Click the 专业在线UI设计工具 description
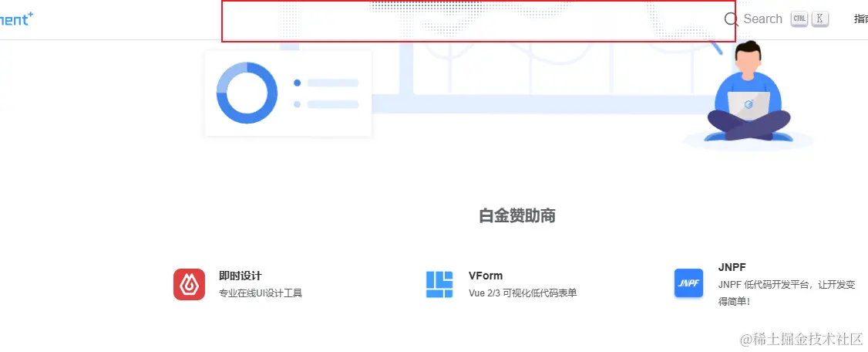 click(261, 293)
